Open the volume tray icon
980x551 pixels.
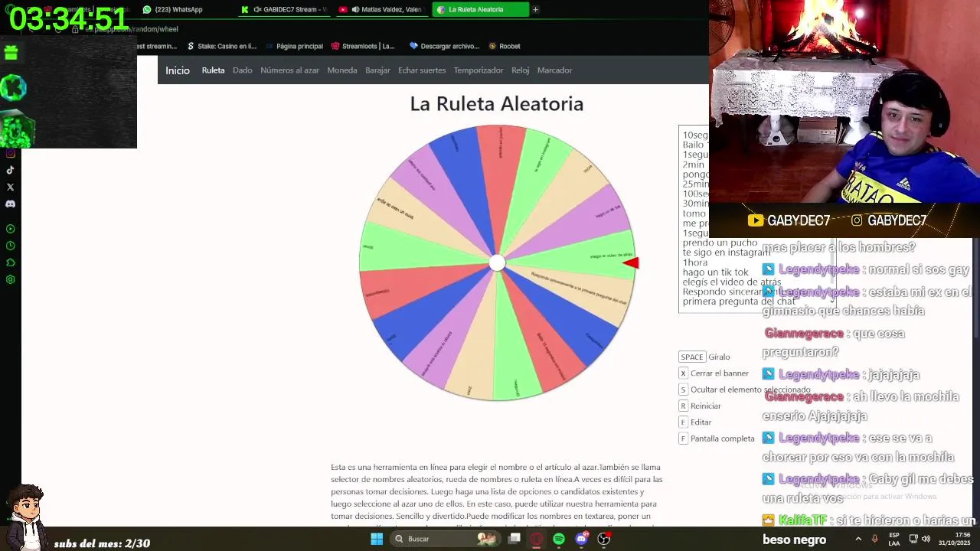(926, 539)
